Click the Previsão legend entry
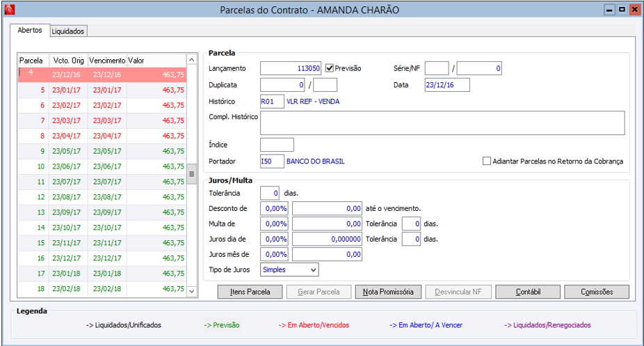 coord(222,325)
